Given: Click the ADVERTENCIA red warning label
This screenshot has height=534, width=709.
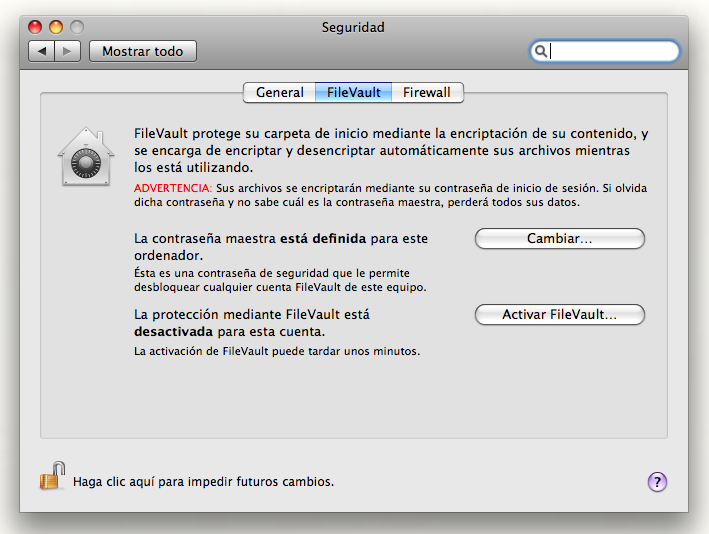Looking at the screenshot, I should click(173, 188).
